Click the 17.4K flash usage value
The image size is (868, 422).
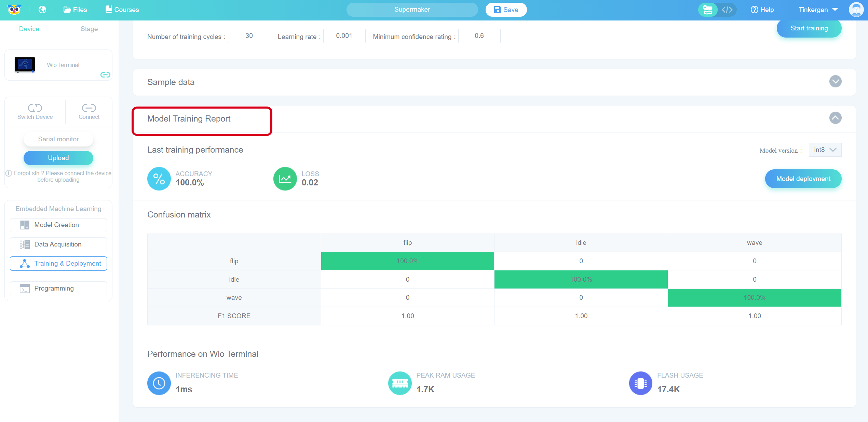[668, 390]
